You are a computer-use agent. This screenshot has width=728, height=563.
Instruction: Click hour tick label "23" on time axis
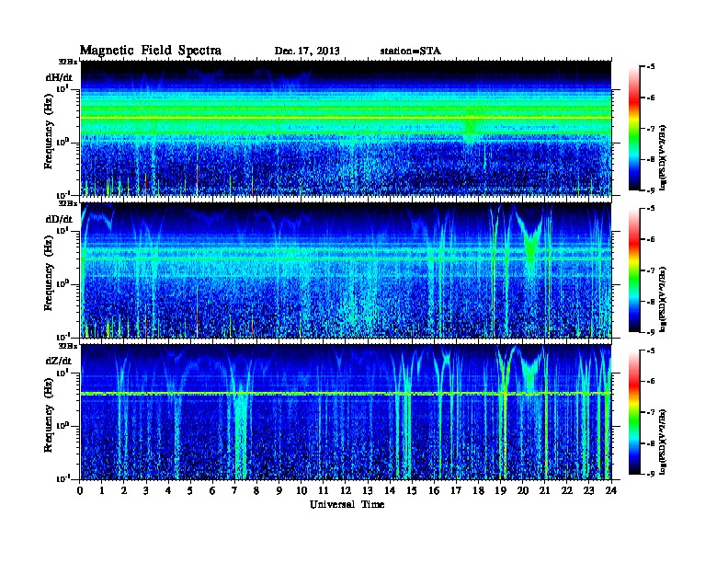tap(589, 491)
